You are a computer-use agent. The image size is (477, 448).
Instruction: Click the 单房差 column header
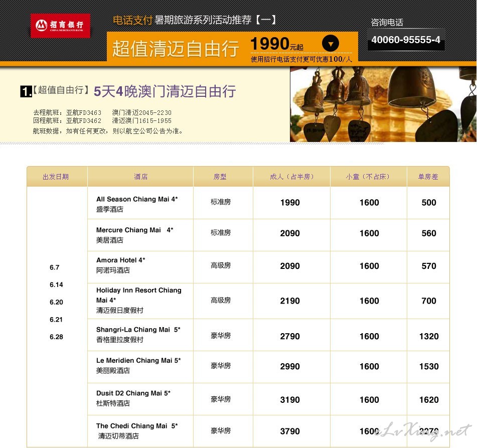coord(428,177)
